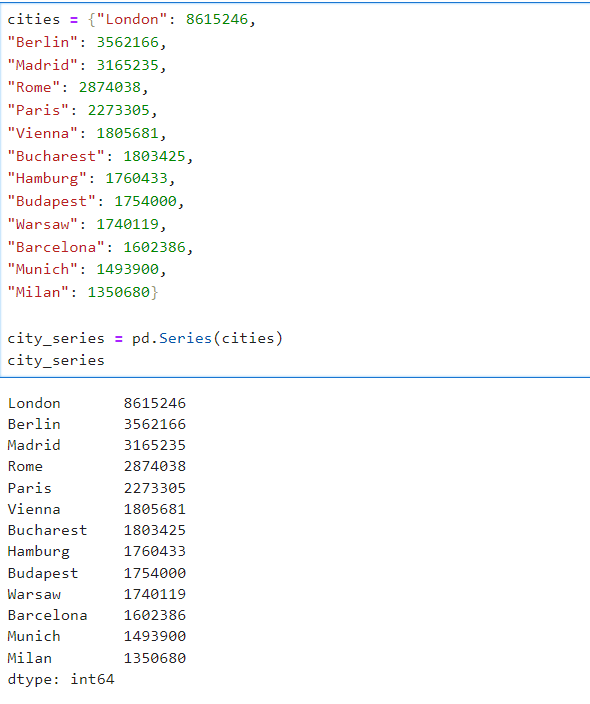The width and height of the screenshot is (590, 704).
Task: Click the variable name 'cities' in code
Action: (x=34, y=19)
